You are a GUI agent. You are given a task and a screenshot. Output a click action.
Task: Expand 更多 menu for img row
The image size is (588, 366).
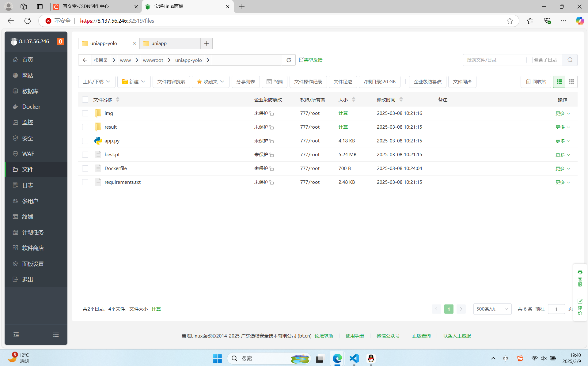click(563, 113)
